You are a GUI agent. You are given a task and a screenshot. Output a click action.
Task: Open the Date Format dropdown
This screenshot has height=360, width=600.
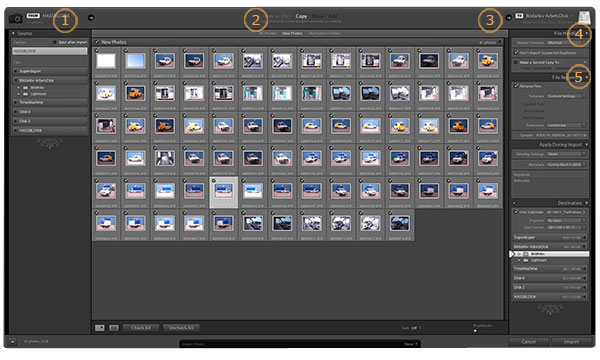coord(566,227)
